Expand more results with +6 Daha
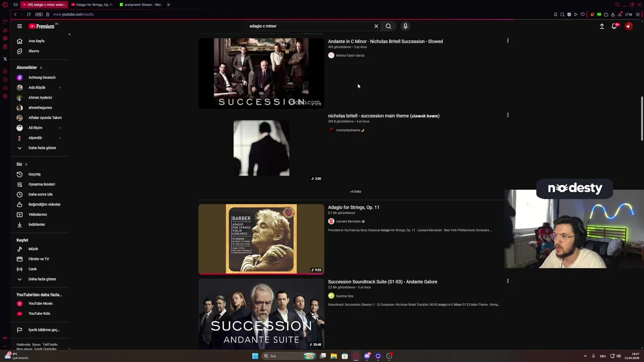The image size is (644, 362). coord(356,192)
